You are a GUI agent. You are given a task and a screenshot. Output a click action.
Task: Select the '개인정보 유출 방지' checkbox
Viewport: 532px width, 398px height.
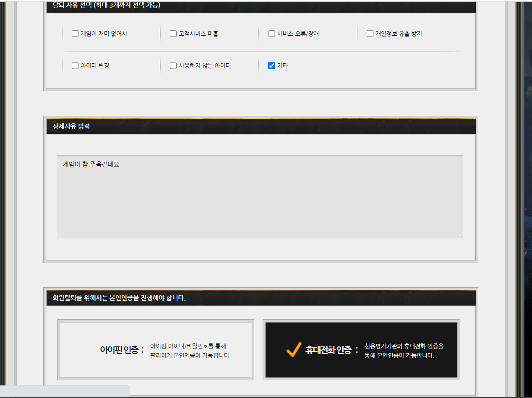(x=370, y=34)
